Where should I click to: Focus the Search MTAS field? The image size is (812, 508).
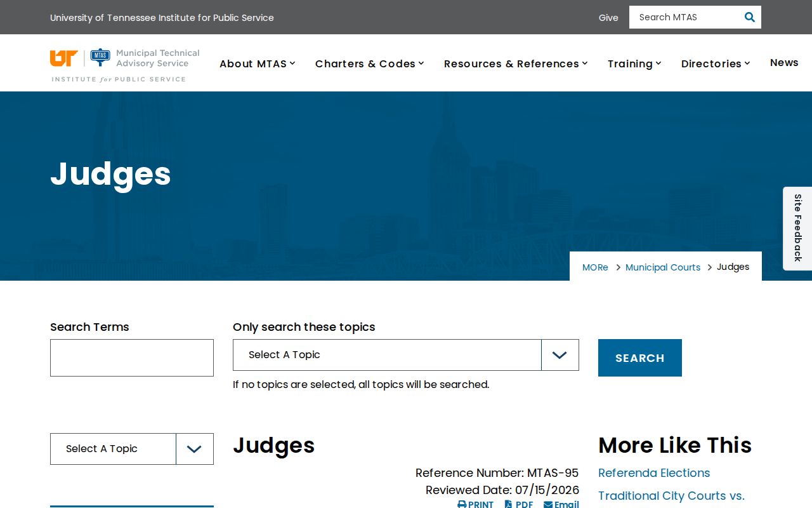[685, 17]
